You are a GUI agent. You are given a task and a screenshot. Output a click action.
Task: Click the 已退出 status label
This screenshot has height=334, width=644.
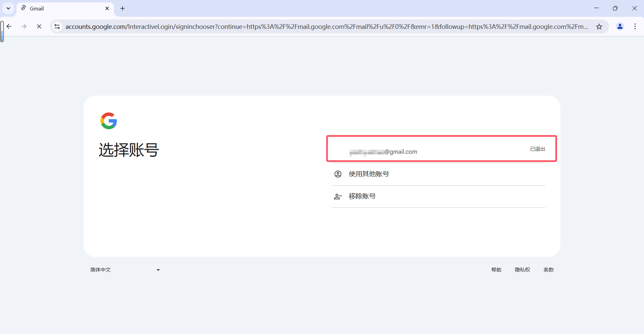[x=538, y=149]
